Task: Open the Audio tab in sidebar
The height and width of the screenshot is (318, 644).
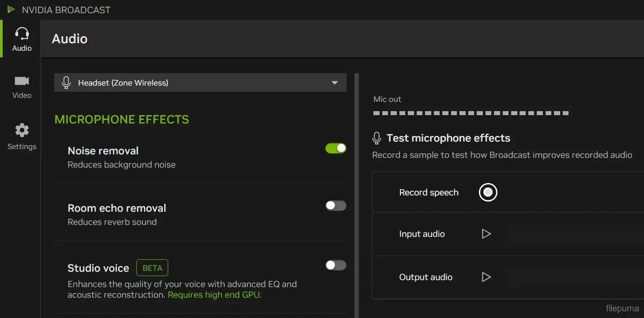Action: coord(22,39)
